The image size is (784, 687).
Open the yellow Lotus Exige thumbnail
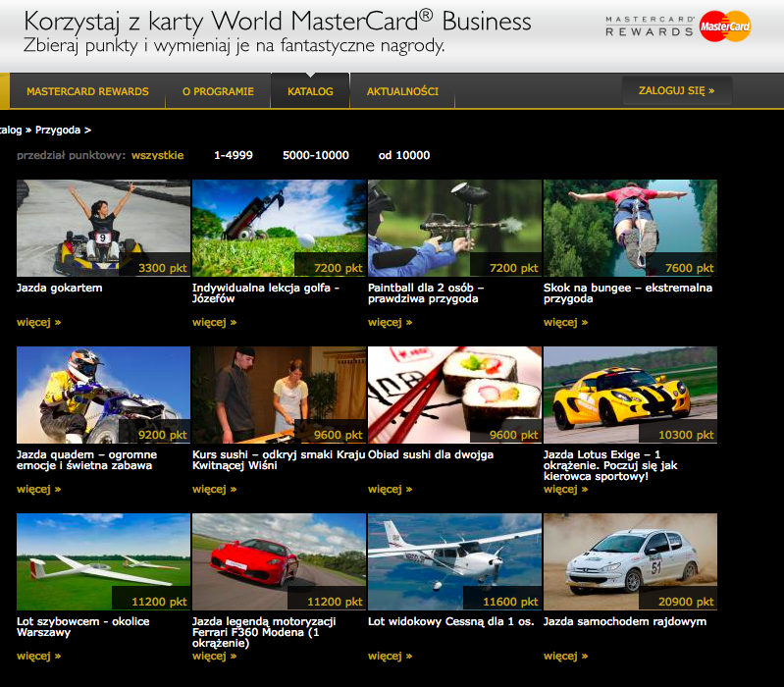[x=630, y=395]
